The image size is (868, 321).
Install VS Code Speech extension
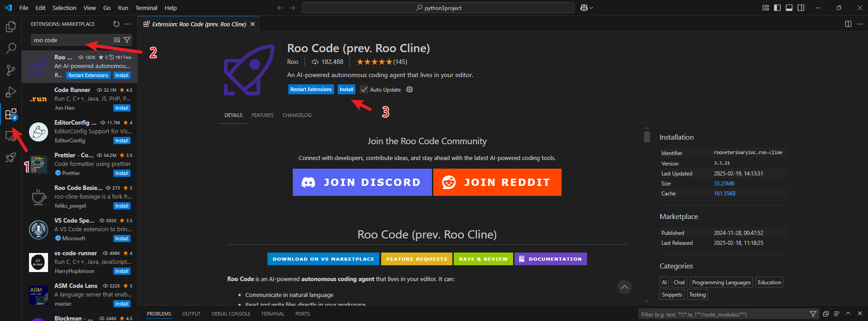pyautogui.click(x=121, y=238)
